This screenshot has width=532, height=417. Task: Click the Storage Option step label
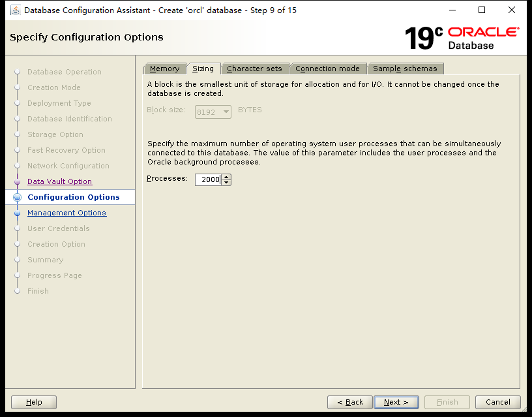pyautogui.click(x=55, y=134)
